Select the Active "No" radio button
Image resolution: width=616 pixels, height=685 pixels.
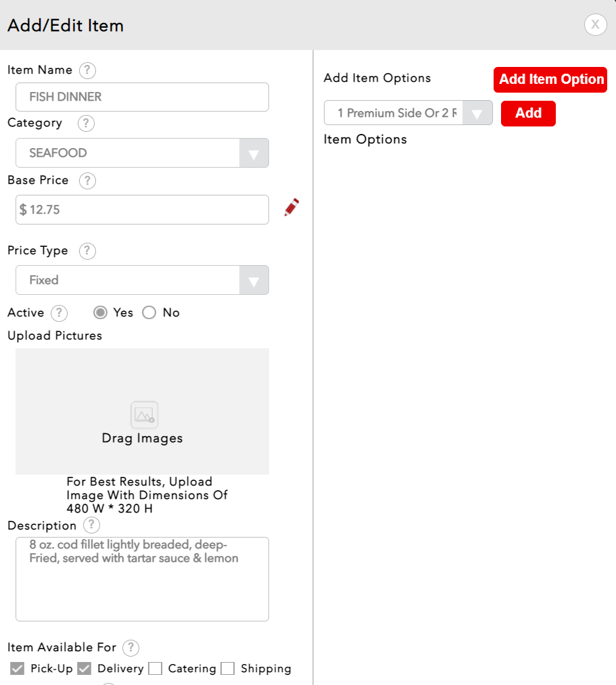tap(149, 312)
